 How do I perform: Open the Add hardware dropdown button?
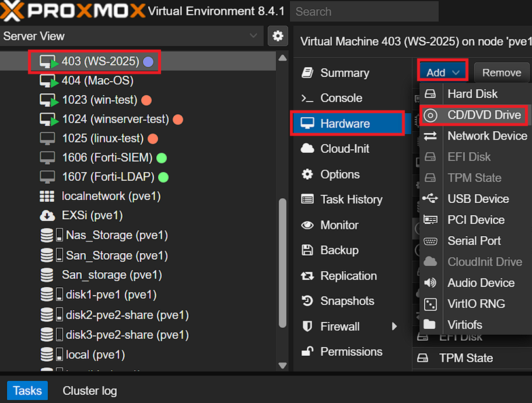(x=443, y=73)
